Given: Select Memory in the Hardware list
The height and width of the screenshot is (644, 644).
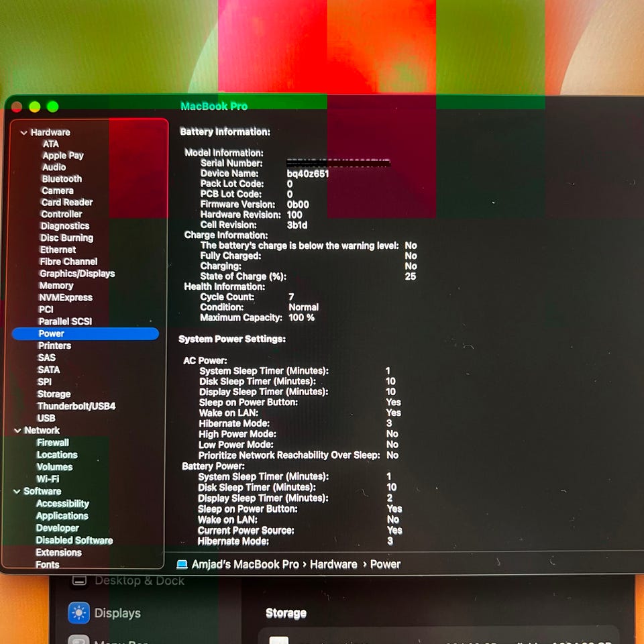Looking at the screenshot, I should click(56, 286).
